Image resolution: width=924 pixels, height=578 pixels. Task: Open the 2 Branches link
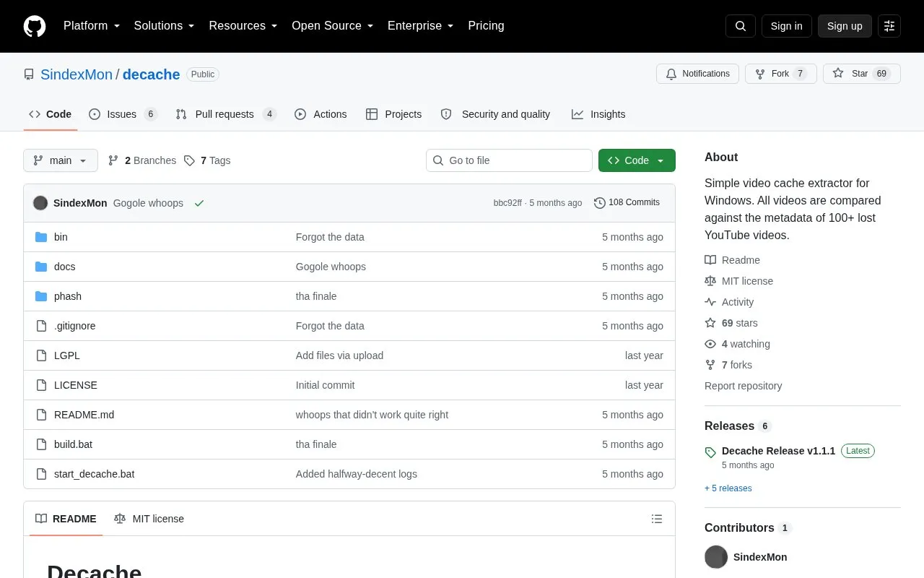point(142,160)
